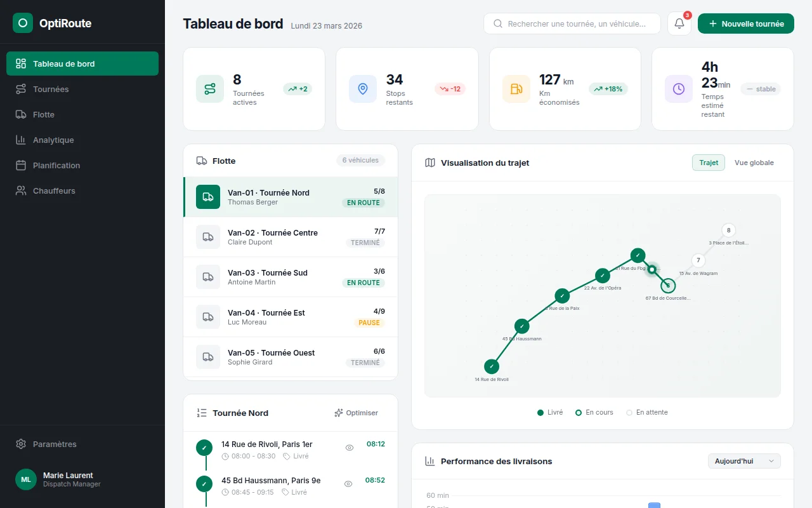Click the Km économisés fuel icon

(516, 89)
